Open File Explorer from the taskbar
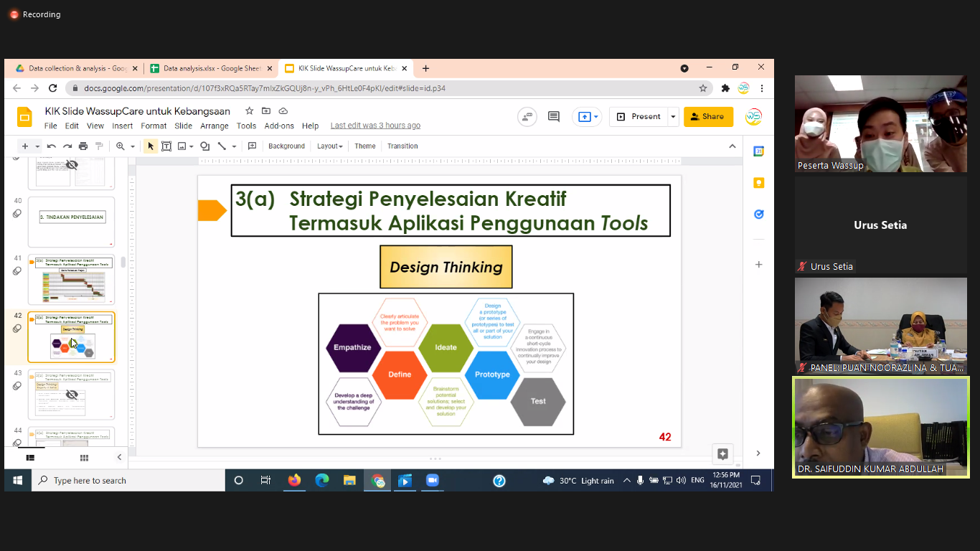 (x=349, y=481)
